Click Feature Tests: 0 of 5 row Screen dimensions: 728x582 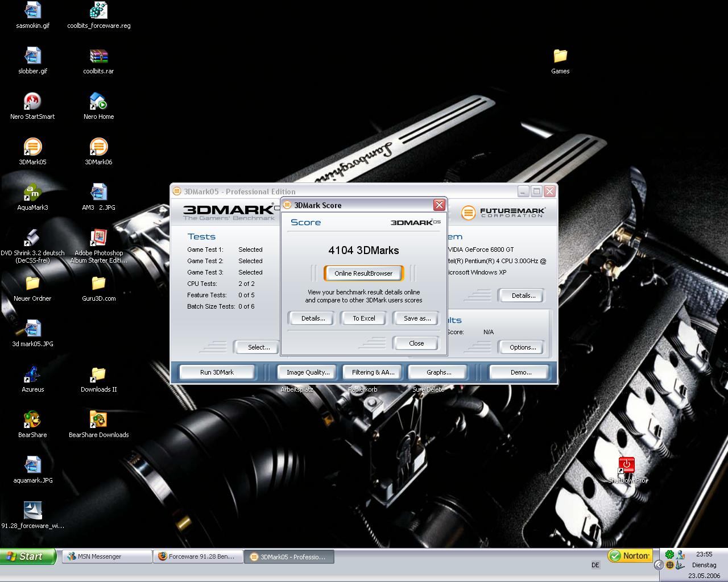click(221, 295)
